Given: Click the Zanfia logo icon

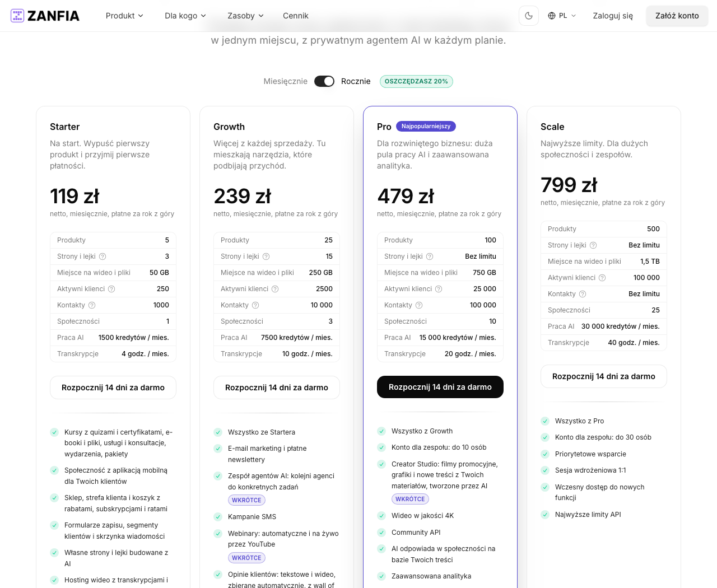Looking at the screenshot, I should [17, 16].
